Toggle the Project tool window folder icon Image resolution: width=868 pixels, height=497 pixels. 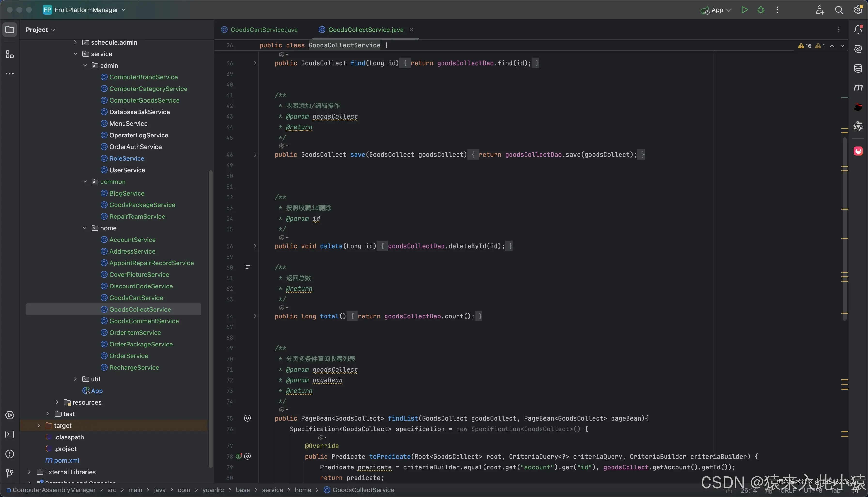(x=9, y=30)
